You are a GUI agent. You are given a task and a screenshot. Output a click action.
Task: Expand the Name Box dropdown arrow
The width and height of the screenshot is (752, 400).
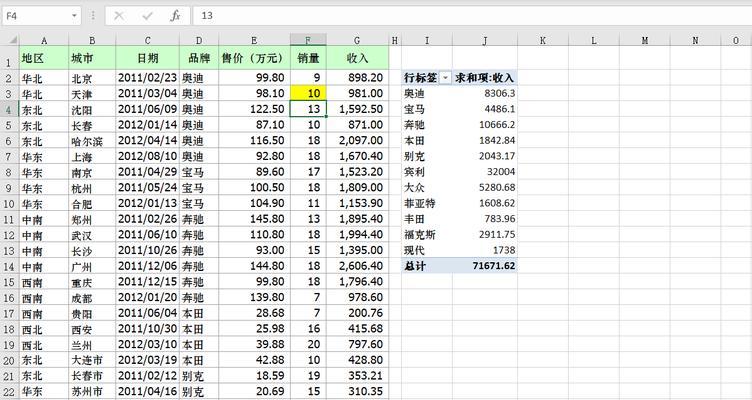pyautogui.click(x=74, y=16)
